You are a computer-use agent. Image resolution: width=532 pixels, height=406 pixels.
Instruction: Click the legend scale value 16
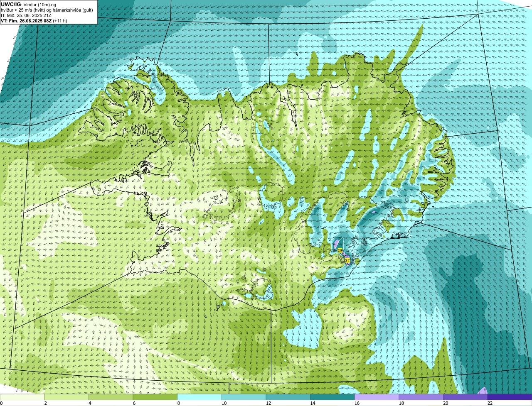coord(357,403)
